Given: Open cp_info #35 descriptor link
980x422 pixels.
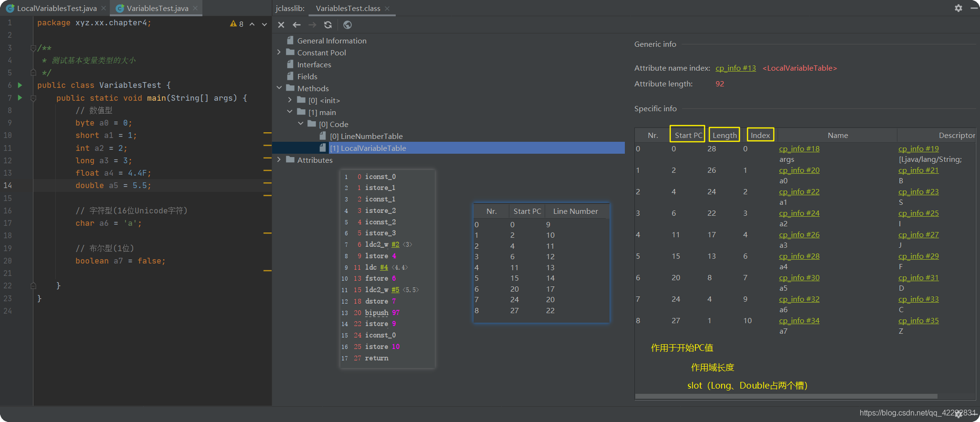Looking at the screenshot, I should (918, 320).
